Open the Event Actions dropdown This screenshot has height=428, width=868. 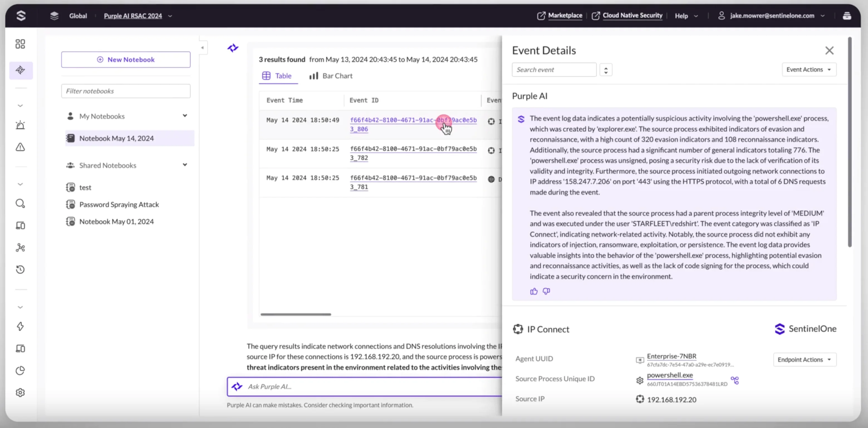click(x=809, y=69)
